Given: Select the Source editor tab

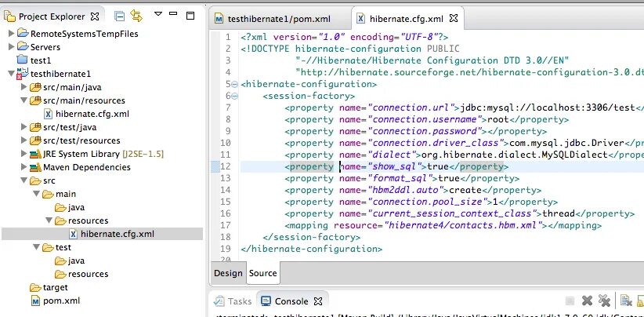Looking at the screenshot, I should point(263,273).
